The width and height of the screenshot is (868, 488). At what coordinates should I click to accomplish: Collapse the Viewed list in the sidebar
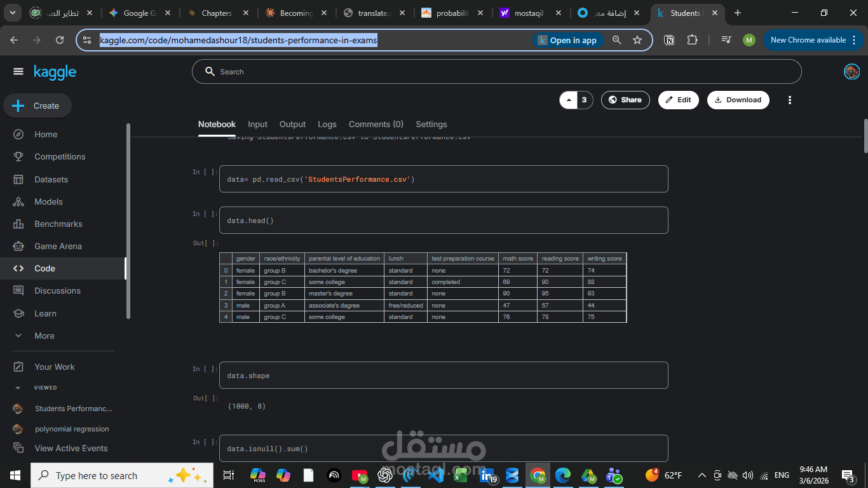pos(18,387)
